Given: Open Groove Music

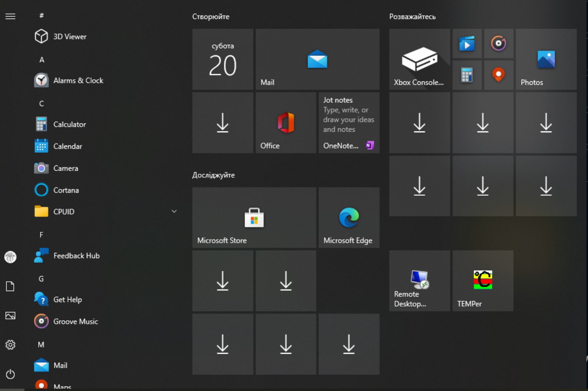Looking at the screenshot, I should point(75,321).
